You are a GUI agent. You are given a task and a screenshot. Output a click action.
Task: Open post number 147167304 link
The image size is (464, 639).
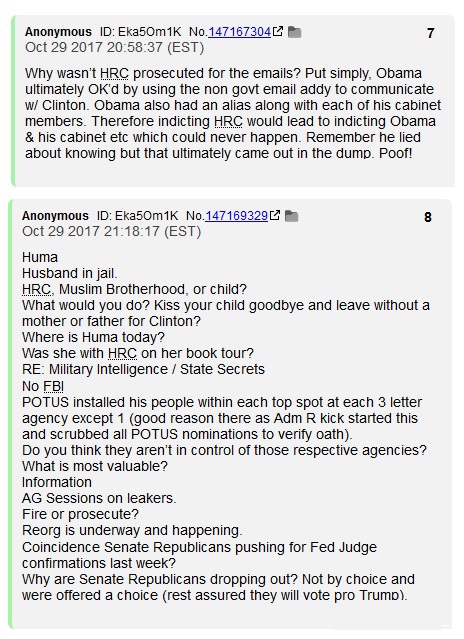[240, 32]
